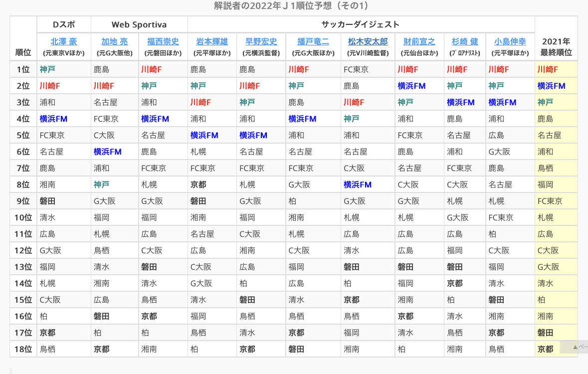Click 柏 in 播戸竜二's 9位 cell
The height and width of the screenshot is (374, 588).
292,201
